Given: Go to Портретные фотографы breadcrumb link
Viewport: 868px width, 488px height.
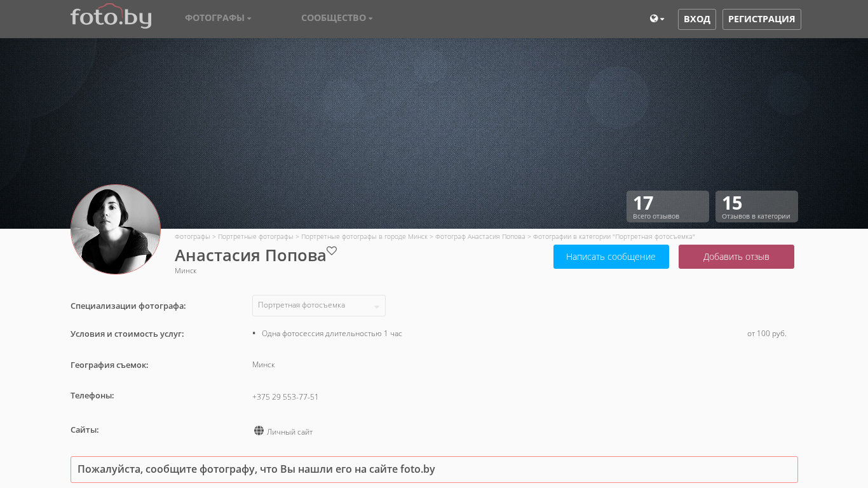Looking at the screenshot, I should 255,236.
